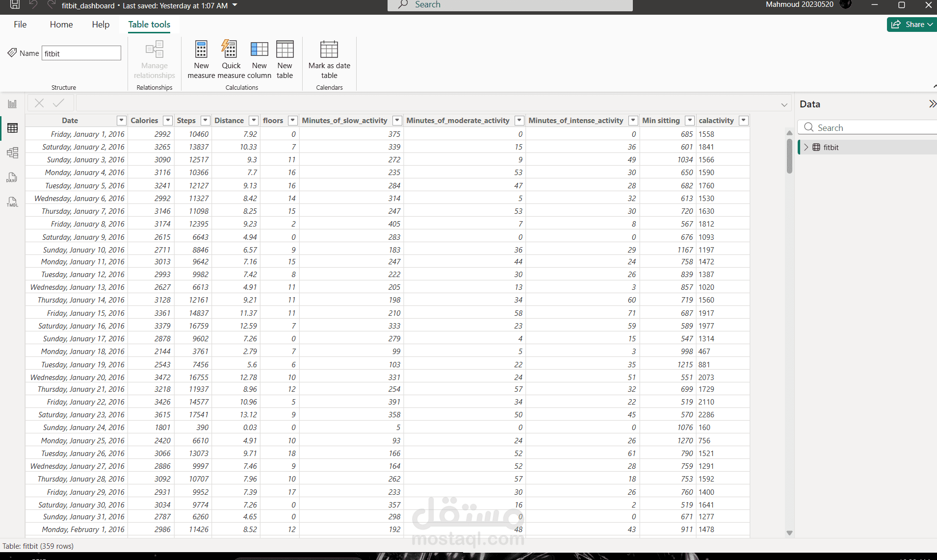Select the Steps value 17541 cell

(x=193, y=415)
